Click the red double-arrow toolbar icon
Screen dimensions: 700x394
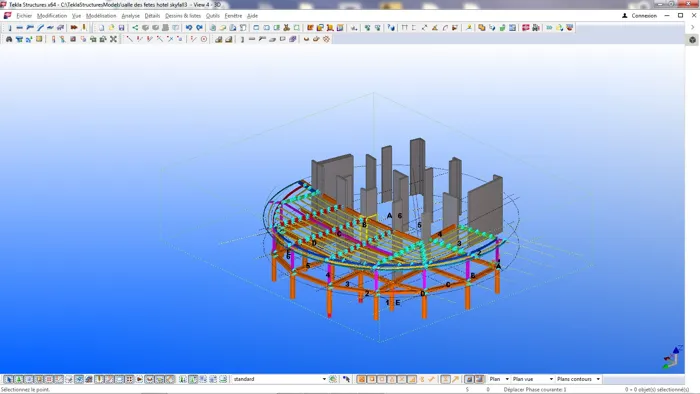[x=74, y=28]
